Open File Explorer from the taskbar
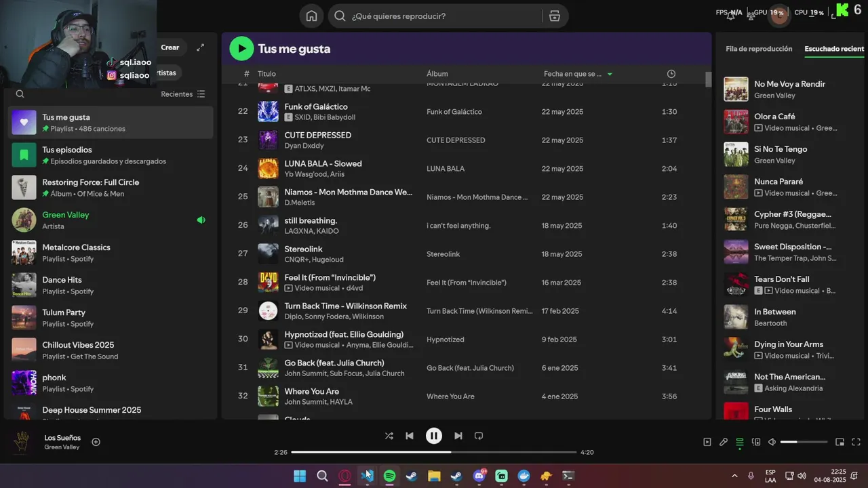This screenshot has height=488, width=868. point(434,476)
